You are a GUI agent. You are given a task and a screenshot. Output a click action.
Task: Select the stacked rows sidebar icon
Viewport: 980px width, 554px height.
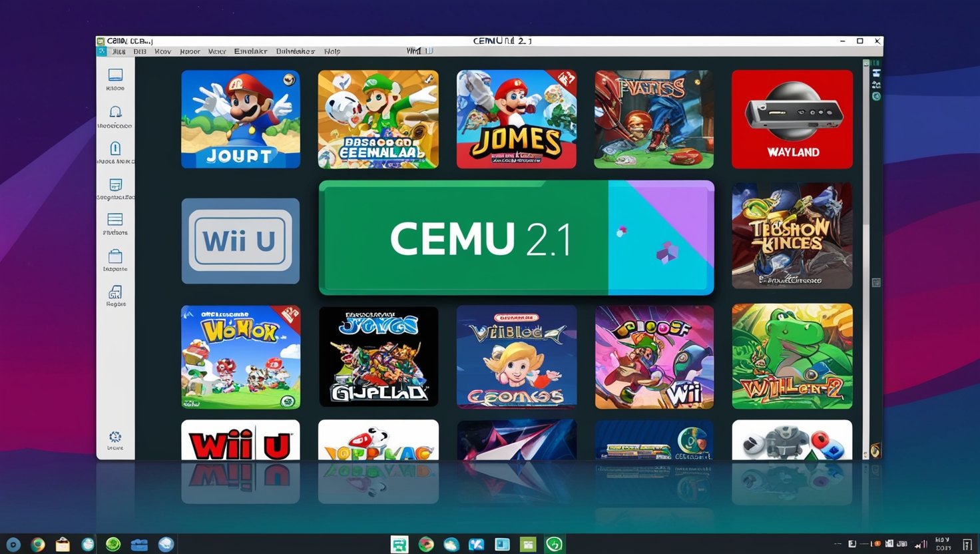(x=115, y=220)
